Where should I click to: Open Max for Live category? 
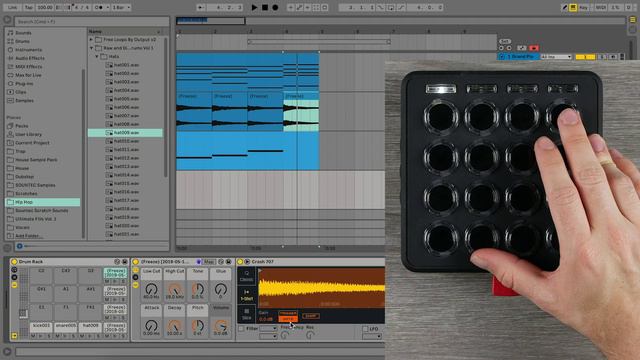(28, 75)
